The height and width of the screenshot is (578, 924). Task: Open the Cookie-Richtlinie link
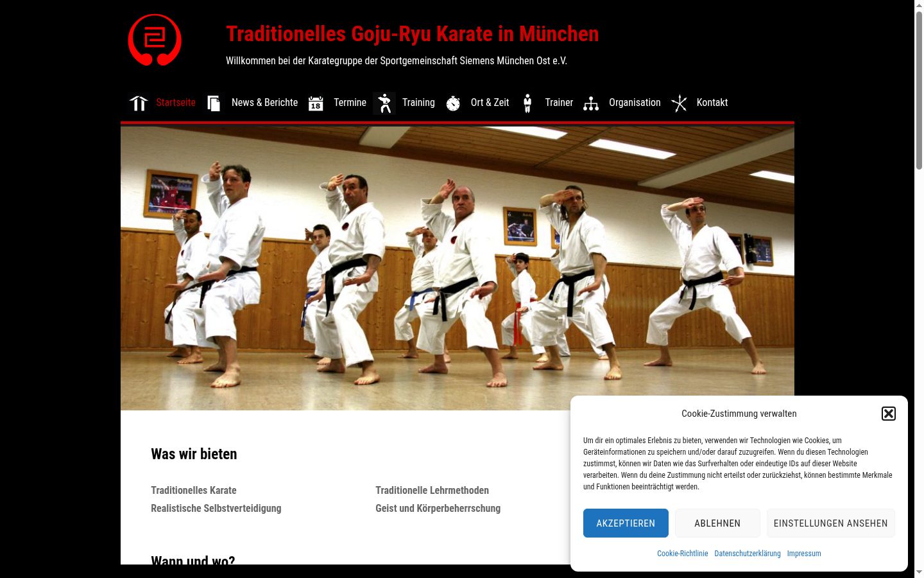(683, 554)
